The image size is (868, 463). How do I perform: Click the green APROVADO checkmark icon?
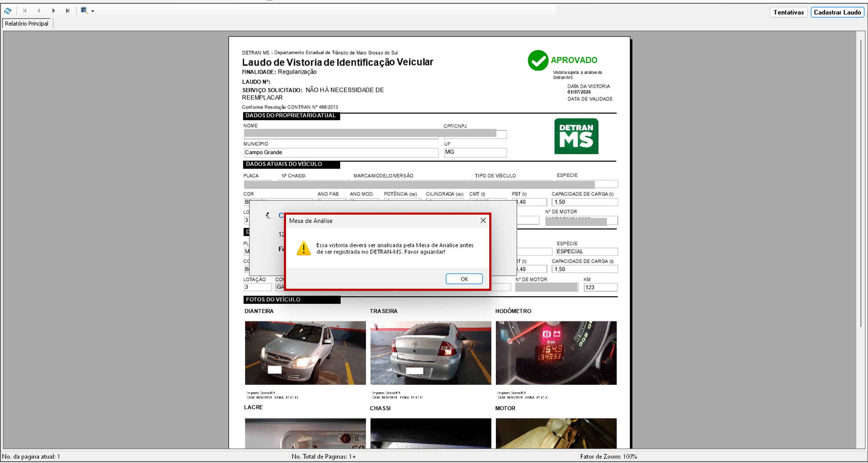coord(538,60)
